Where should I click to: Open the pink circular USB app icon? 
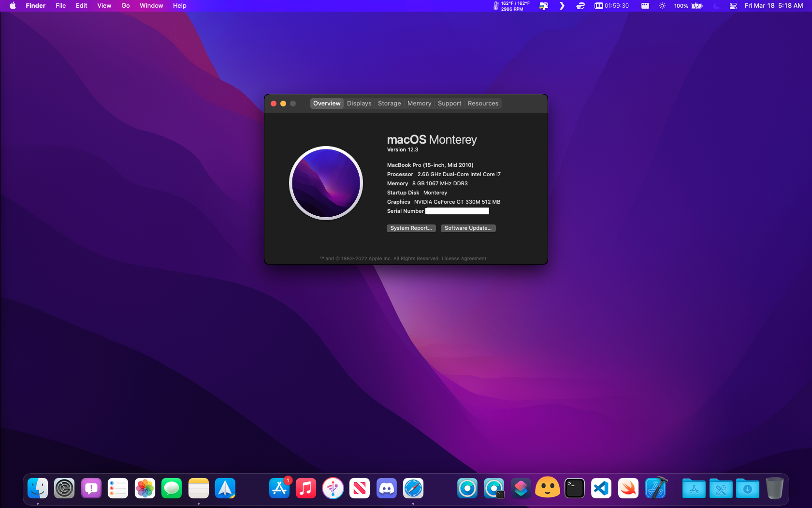pyautogui.click(x=333, y=488)
